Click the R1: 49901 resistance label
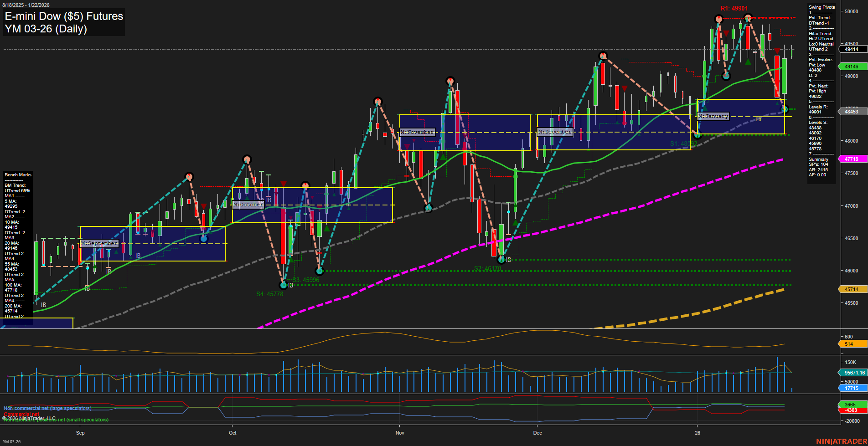Image resolution: width=868 pixels, height=446 pixels. (x=734, y=7)
